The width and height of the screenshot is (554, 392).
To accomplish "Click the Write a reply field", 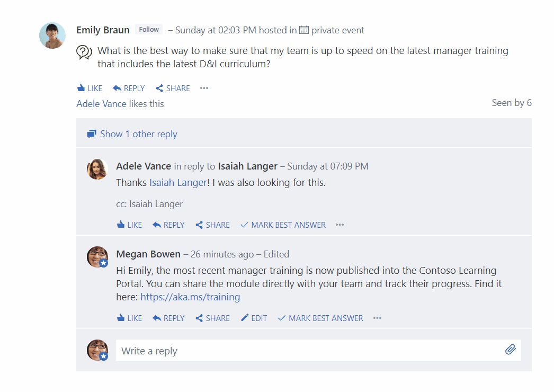I will [x=265, y=350].
